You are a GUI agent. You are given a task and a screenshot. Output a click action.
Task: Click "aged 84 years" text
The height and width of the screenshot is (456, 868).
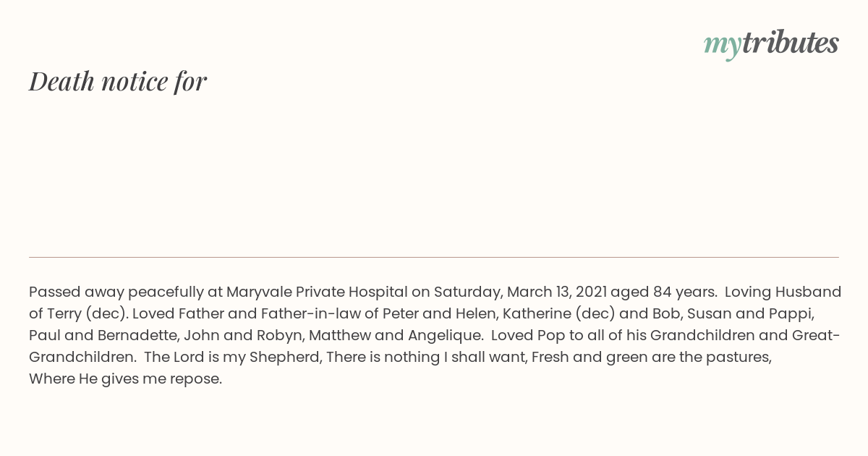coord(663,292)
